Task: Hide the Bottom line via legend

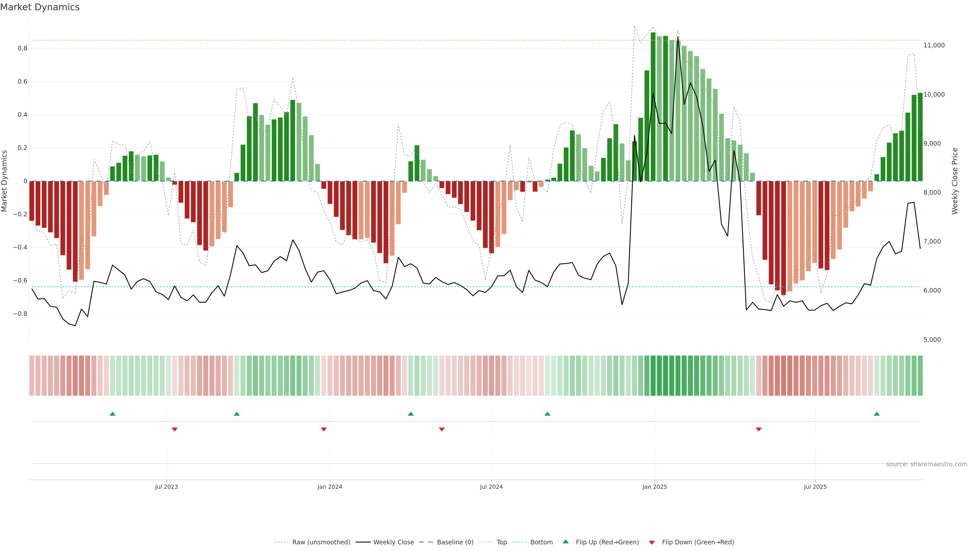Action: coord(541,542)
